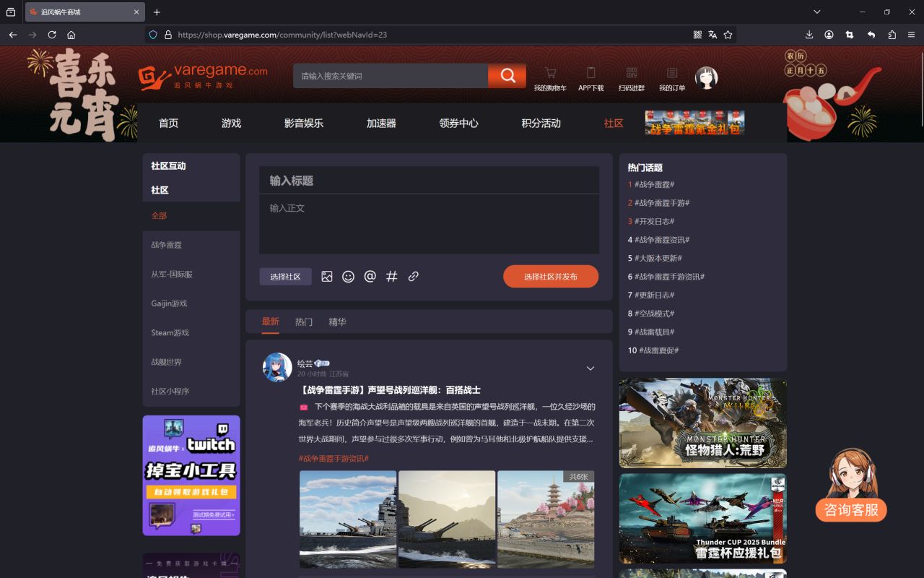The width and height of the screenshot is (924, 578).
Task: Select Gaijin游戏 in sidebar
Action: coord(191,303)
